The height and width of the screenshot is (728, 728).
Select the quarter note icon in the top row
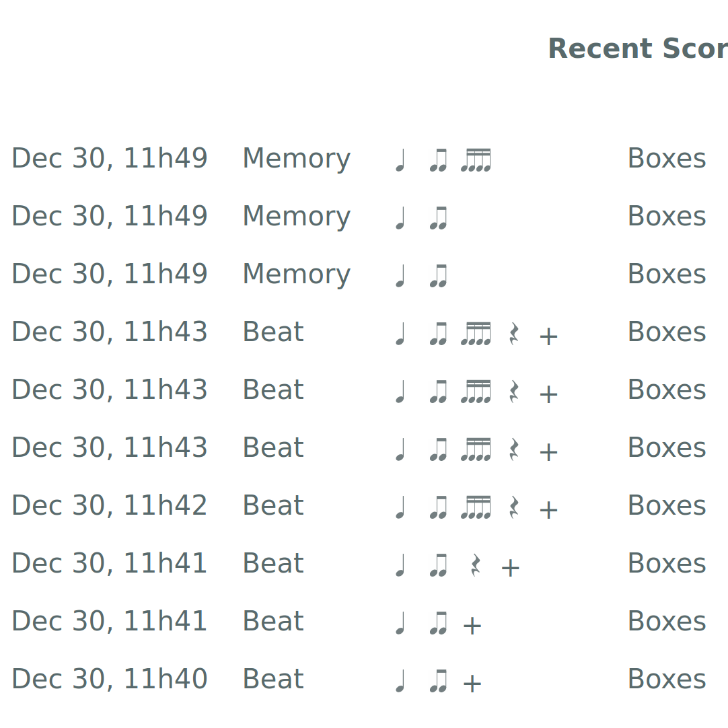(x=400, y=160)
